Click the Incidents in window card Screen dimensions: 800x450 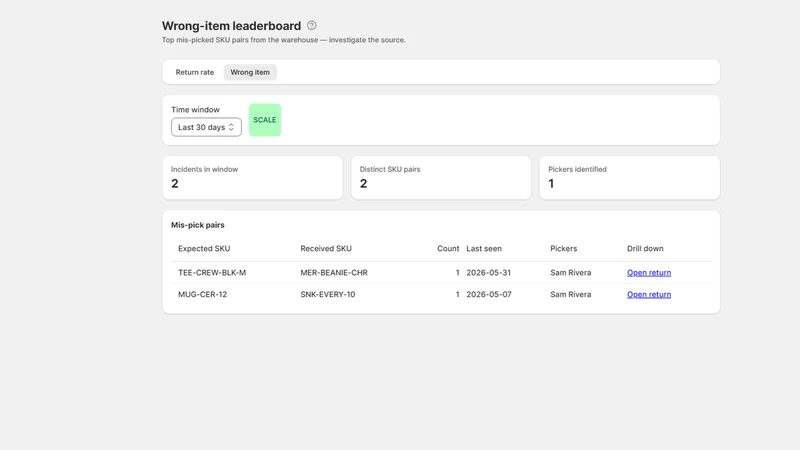coord(253,178)
